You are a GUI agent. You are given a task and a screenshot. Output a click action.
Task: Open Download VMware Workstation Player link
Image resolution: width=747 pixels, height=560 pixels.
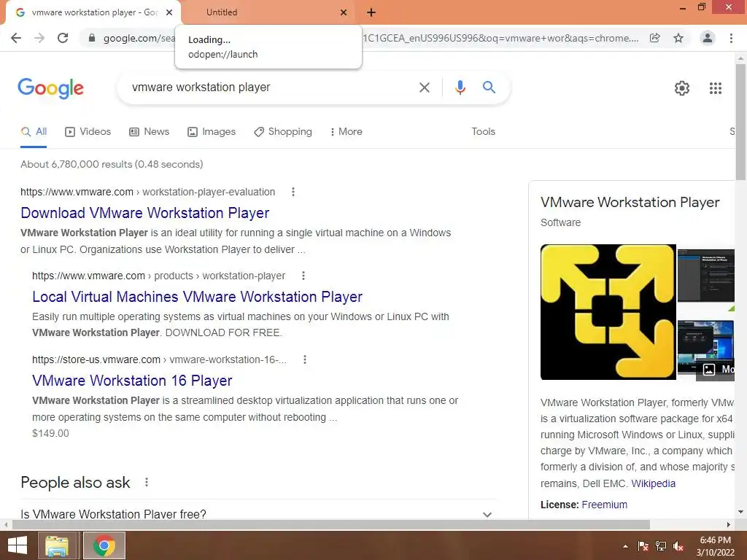145,213
